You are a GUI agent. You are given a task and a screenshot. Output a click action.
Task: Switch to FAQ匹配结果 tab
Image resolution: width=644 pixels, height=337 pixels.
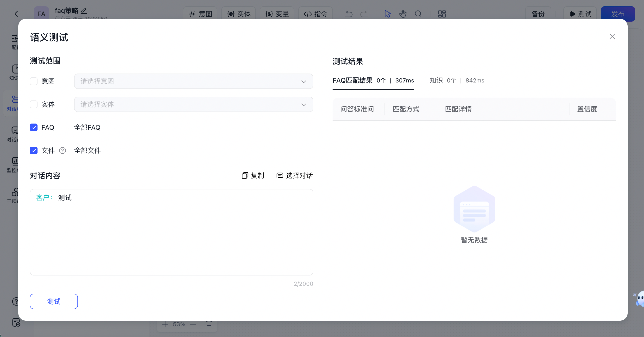coord(373,81)
